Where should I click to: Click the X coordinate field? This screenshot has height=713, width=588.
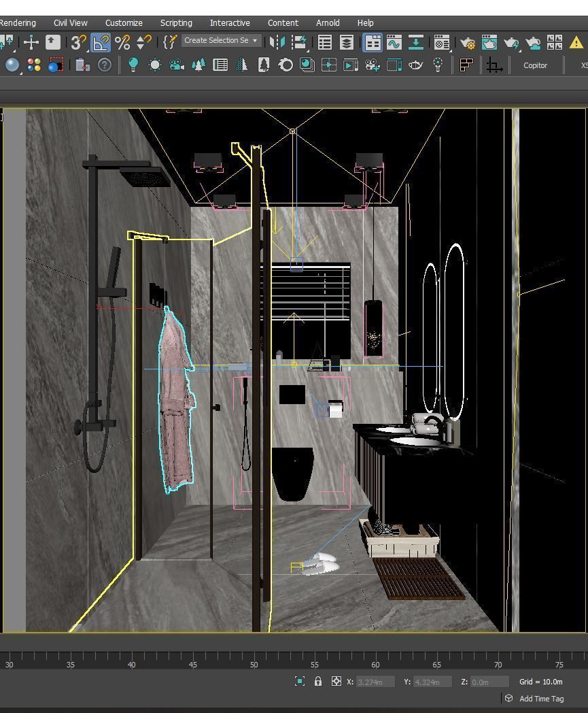[x=375, y=682]
